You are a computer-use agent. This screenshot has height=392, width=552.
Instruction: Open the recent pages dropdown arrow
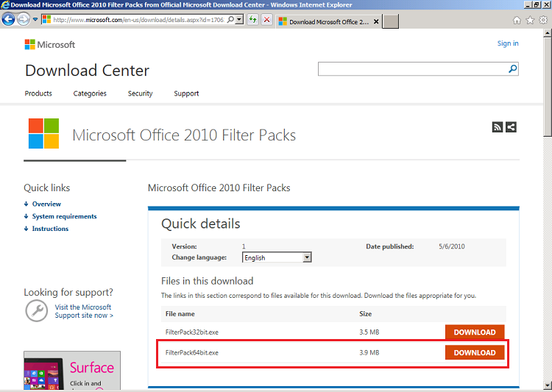[35, 20]
